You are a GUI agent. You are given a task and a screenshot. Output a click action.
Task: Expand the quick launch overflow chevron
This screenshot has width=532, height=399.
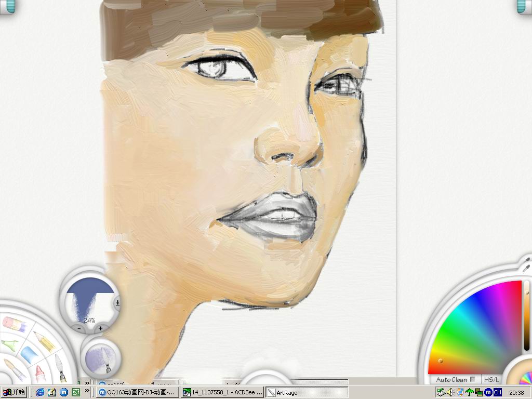pyautogui.click(x=87, y=391)
